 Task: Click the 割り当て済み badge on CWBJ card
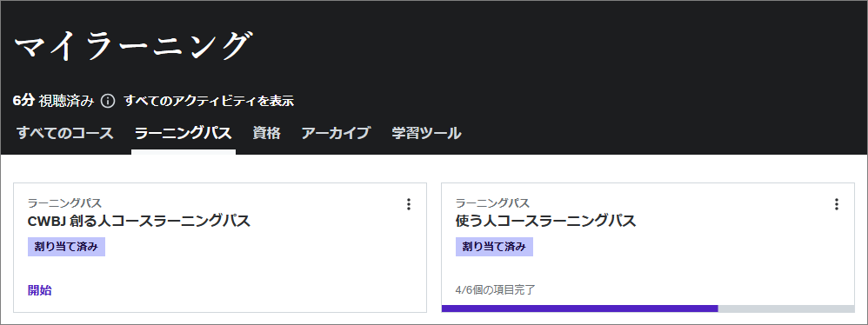click(66, 247)
